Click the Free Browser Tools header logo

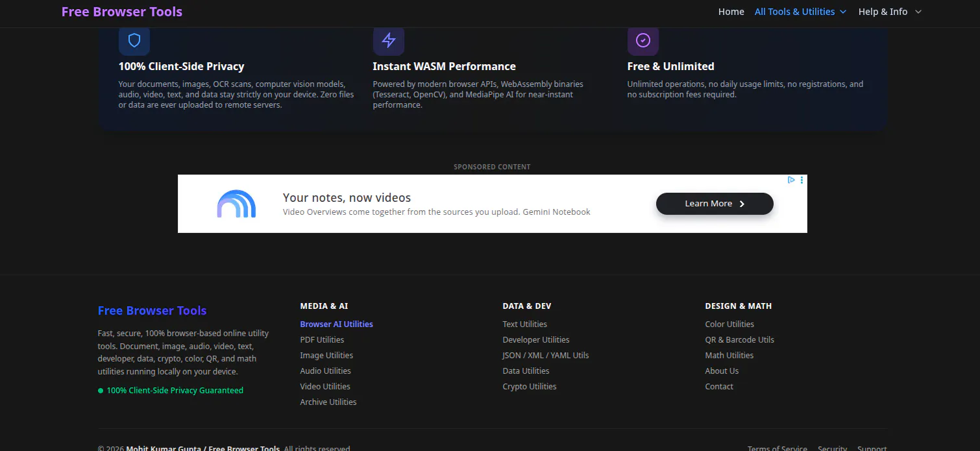(x=122, y=12)
